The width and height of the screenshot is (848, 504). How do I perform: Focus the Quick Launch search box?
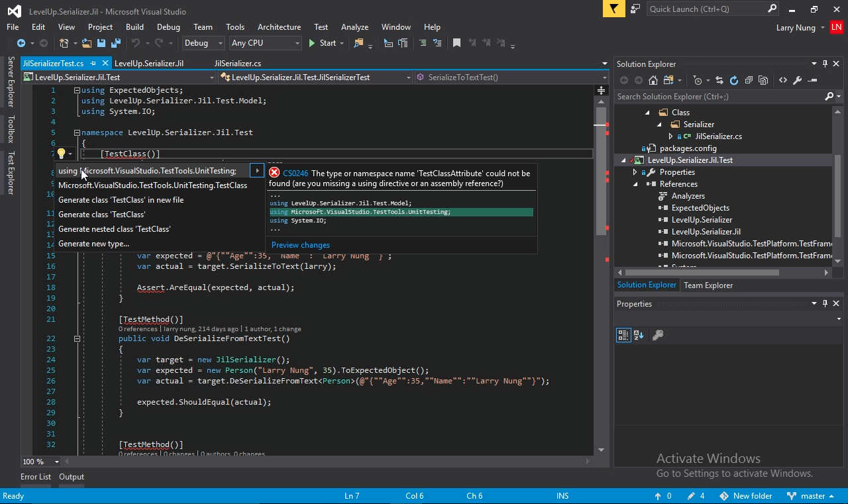712,9
